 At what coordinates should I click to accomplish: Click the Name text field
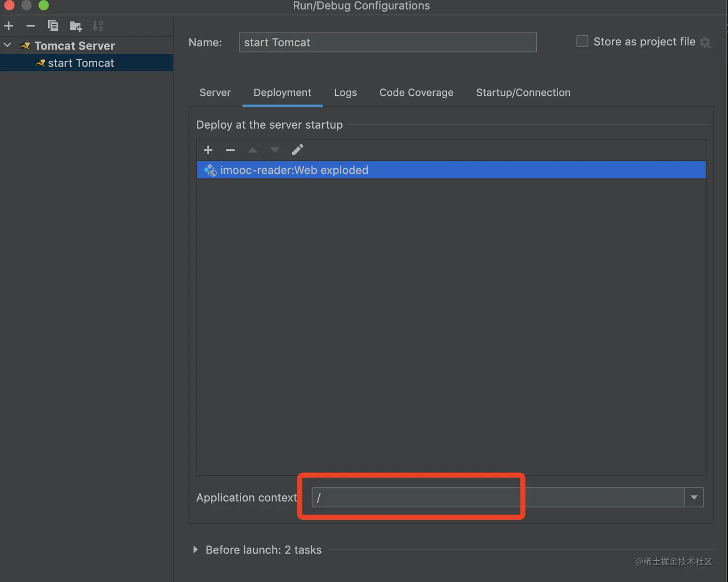387,42
